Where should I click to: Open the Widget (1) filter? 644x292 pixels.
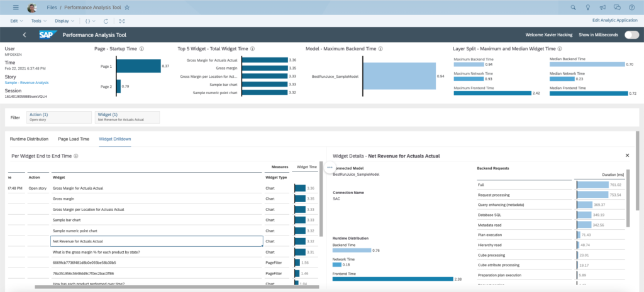point(127,117)
